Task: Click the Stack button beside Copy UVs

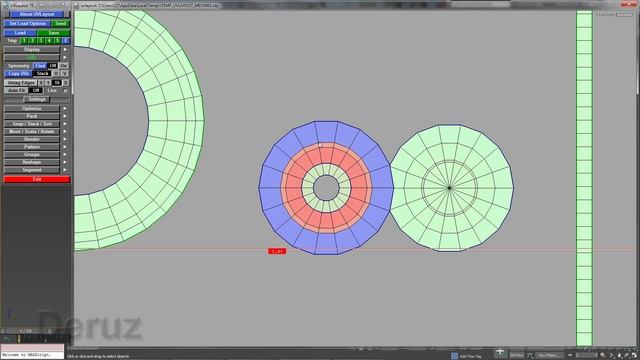Action: coord(42,74)
